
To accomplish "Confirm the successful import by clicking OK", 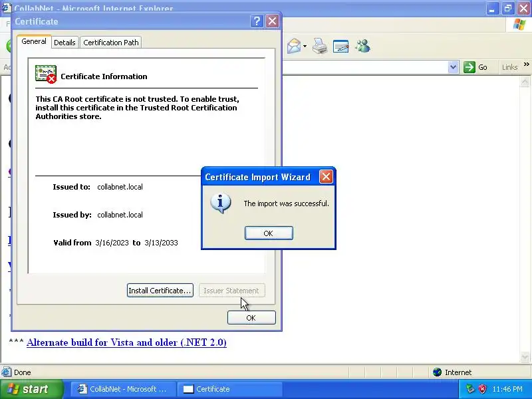I will pos(269,233).
